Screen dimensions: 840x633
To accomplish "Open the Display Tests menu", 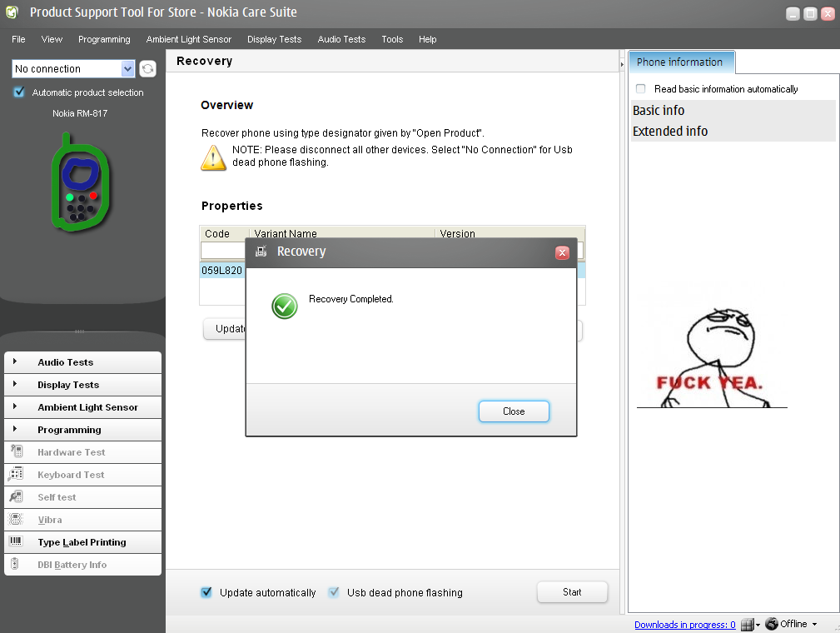I will click(x=274, y=39).
